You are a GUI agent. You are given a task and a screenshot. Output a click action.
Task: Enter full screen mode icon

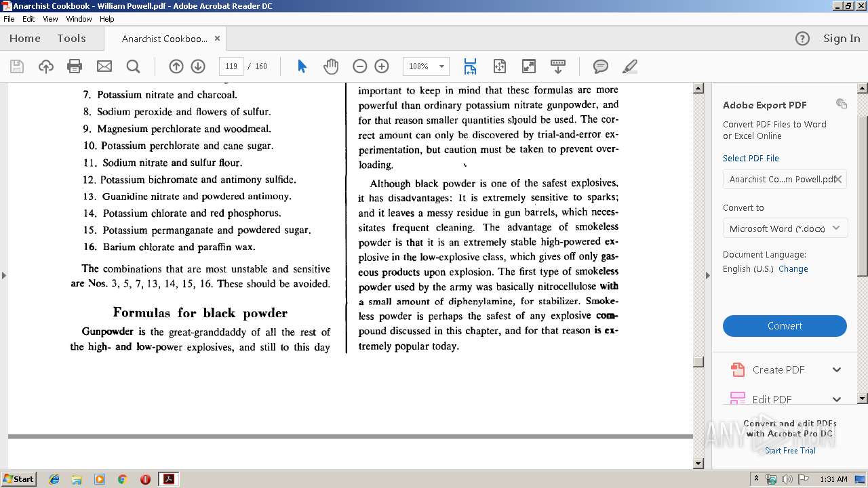tap(529, 66)
